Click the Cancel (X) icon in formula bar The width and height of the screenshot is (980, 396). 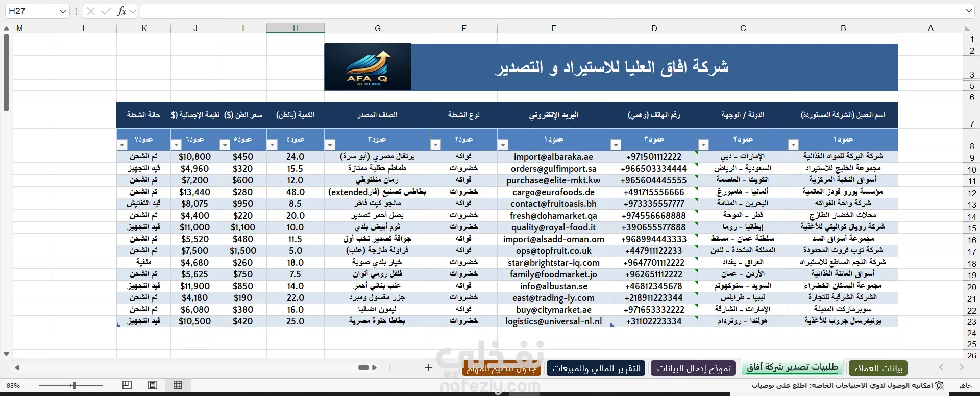91,11
